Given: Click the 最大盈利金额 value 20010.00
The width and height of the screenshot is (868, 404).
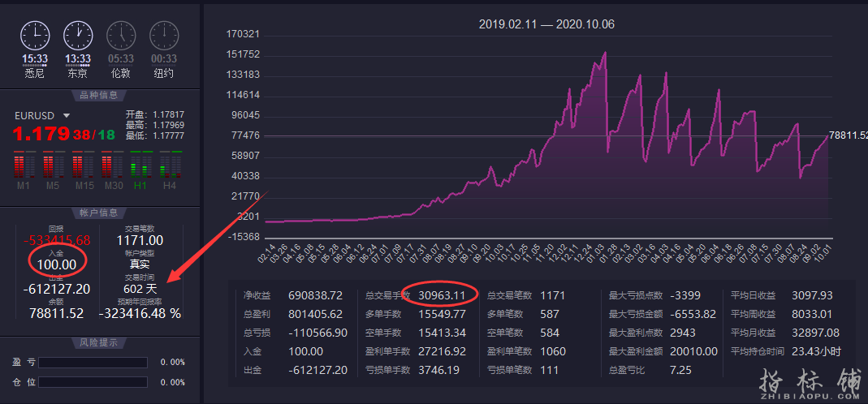Looking at the screenshot, I should point(693,351).
